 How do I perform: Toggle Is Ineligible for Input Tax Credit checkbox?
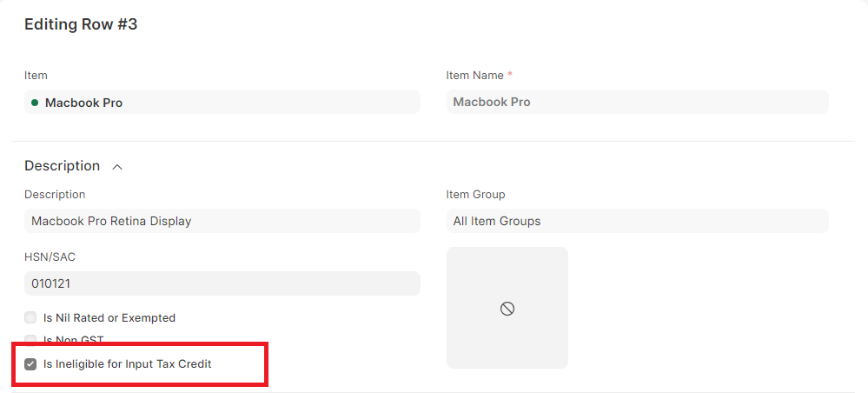(x=30, y=364)
